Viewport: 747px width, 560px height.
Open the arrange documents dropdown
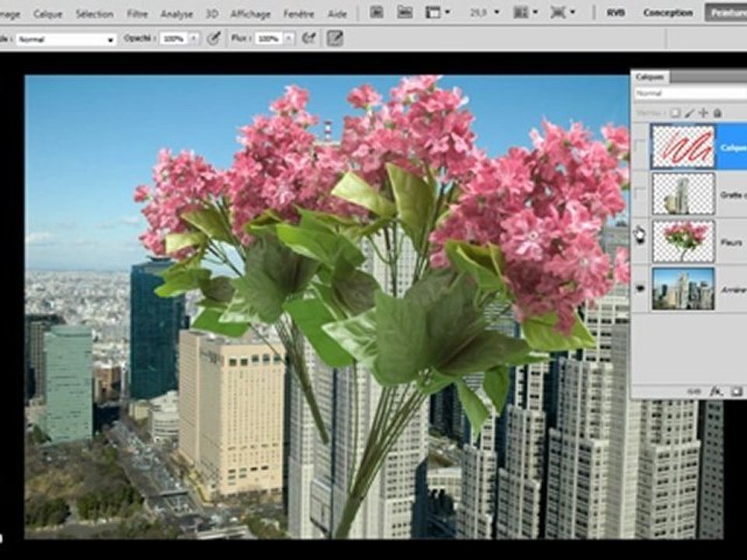(x=525, y=12)
